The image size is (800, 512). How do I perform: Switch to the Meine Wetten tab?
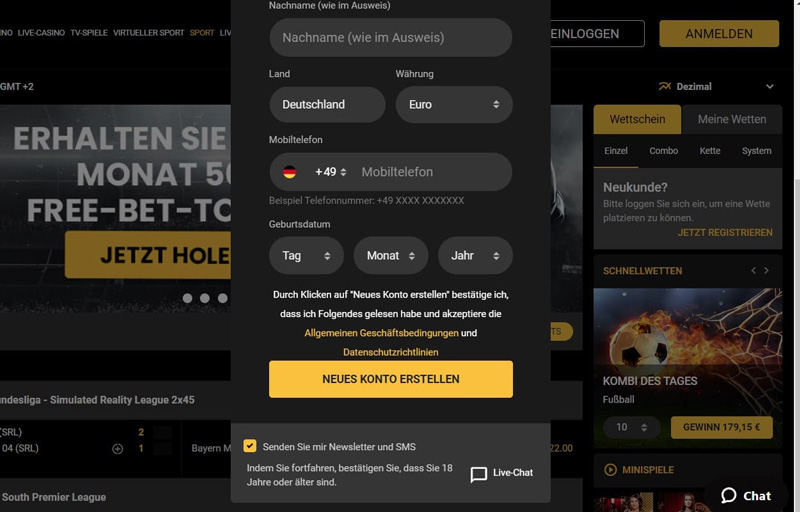[732, 119]
